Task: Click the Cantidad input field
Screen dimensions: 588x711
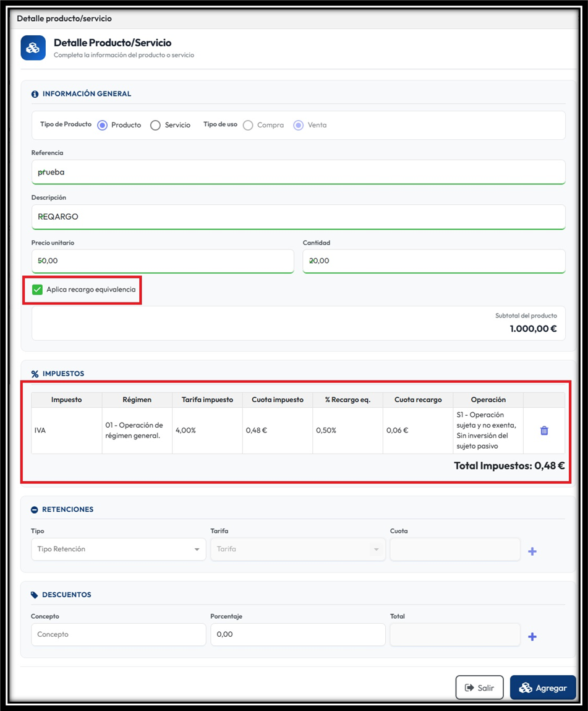Action: 434,261
